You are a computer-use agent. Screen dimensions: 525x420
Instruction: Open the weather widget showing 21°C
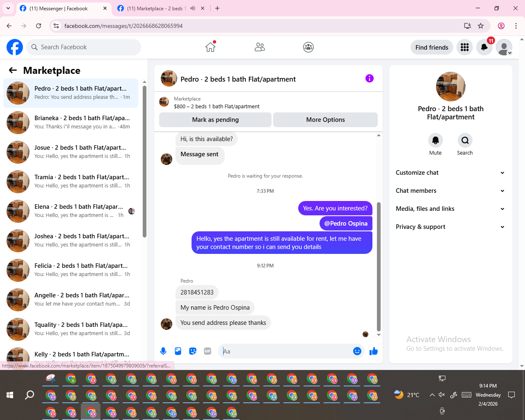click(x=406, y=395)
